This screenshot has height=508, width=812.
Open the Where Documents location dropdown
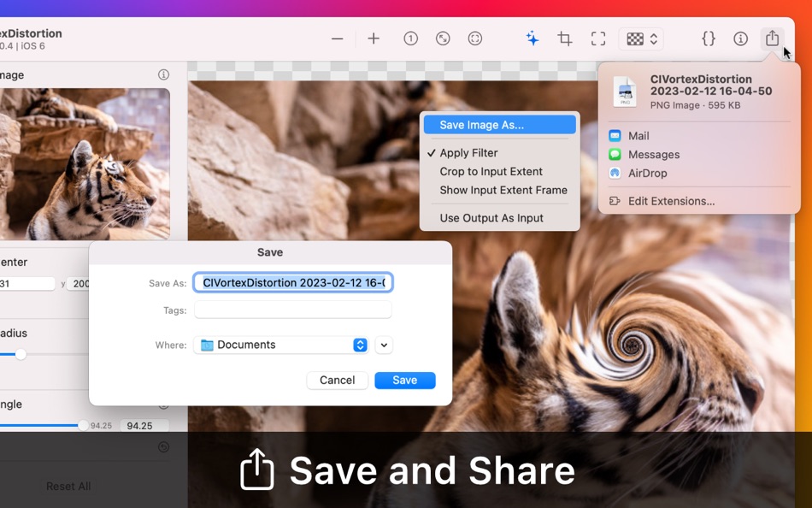pyautogui.click(x=280, y=345)
